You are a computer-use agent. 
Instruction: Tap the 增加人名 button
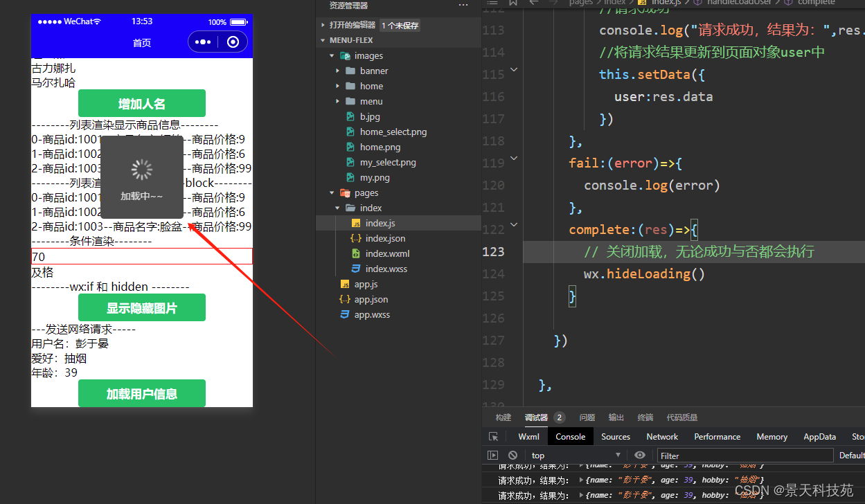(142, 104)
